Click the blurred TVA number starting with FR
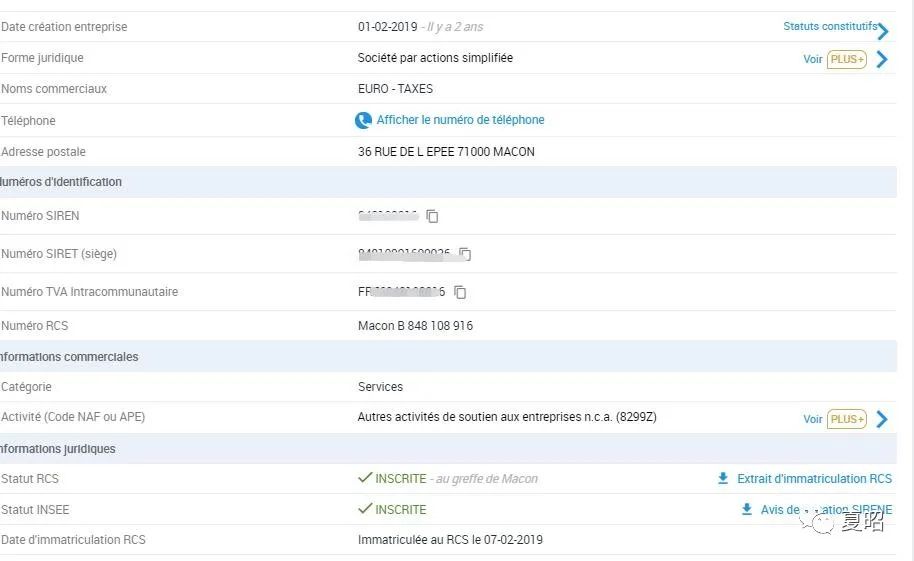 [402, 292]
